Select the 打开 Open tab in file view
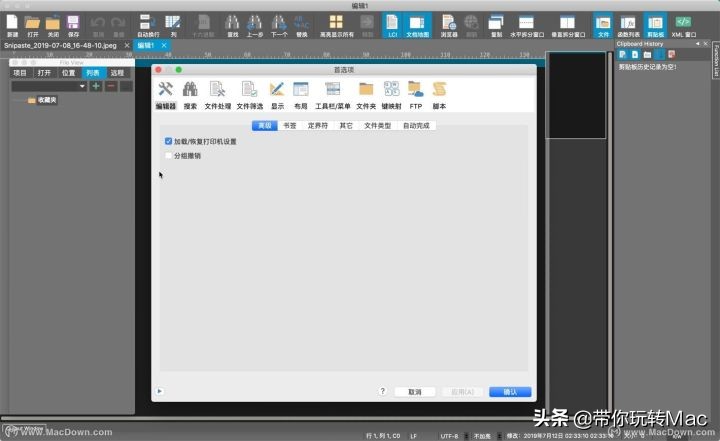The width and height of the screenshot is (720, 441). coord(44,73)
